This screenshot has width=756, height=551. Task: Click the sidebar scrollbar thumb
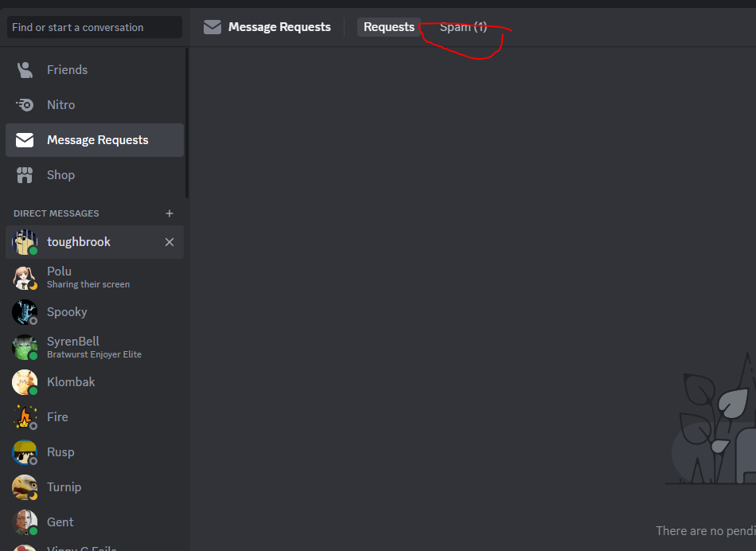point(187,123)
